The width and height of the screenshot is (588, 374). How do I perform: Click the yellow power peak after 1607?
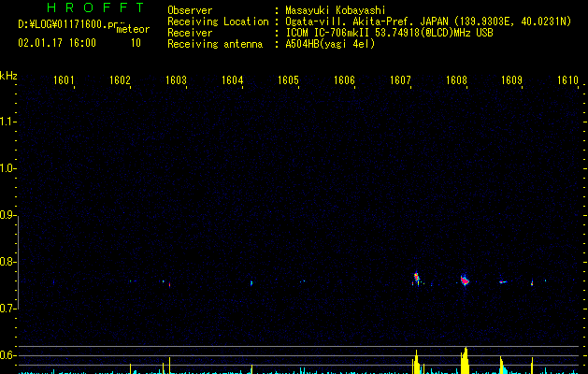pos(416,362)
